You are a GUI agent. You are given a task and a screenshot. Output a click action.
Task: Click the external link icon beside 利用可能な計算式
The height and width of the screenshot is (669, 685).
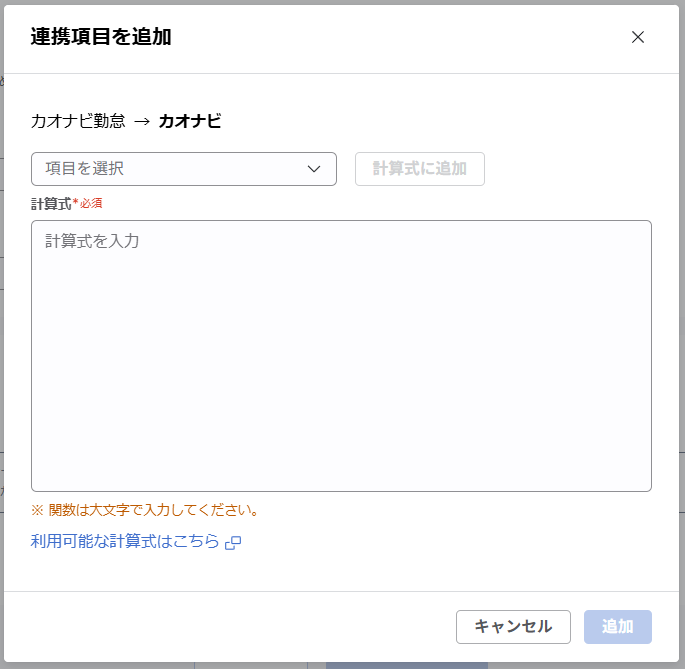(x=233, y=543)
